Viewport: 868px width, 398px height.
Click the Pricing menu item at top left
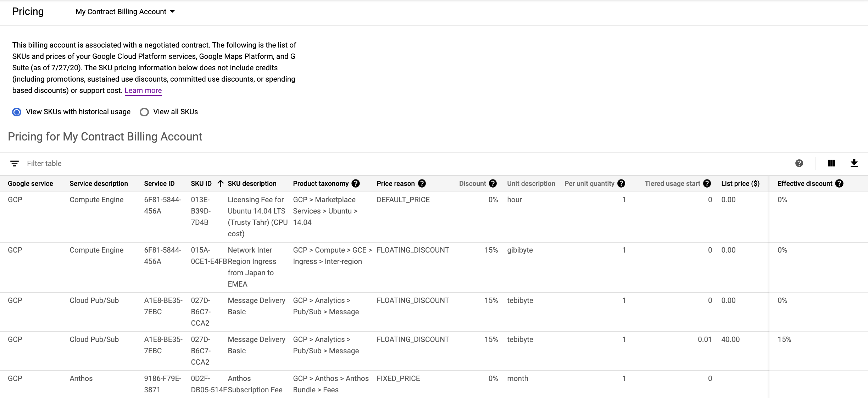click(x=28, y=11)
